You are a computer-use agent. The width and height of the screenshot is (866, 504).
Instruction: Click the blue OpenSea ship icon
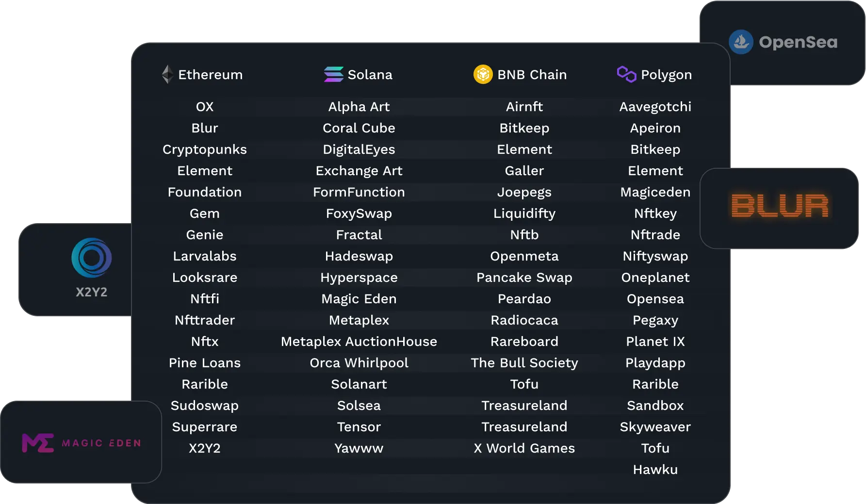(x=741, y=42)
